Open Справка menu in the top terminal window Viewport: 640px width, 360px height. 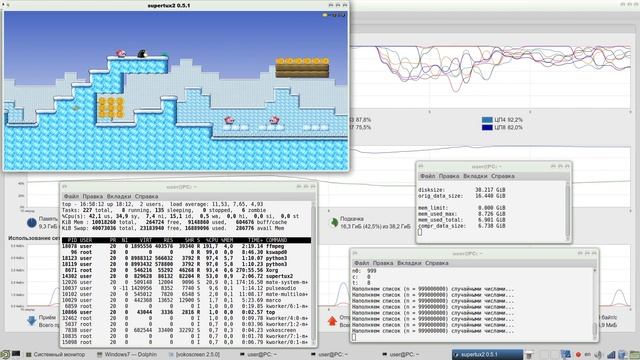(x=146, y=196)
